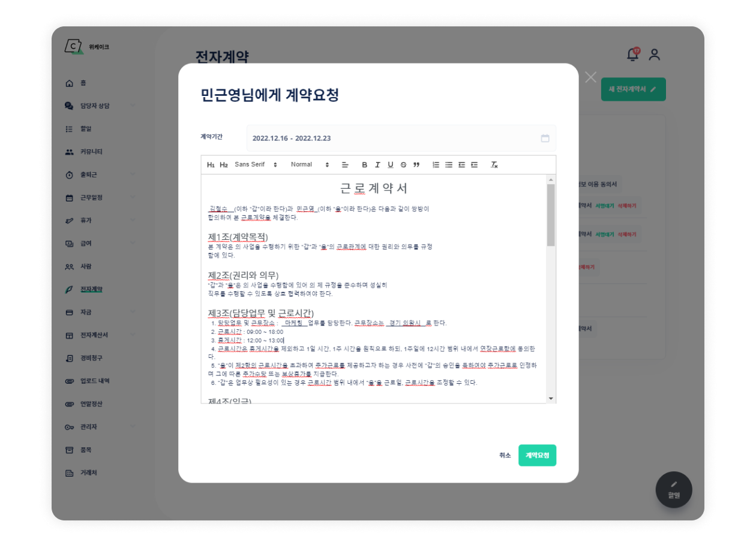
Task: Open the text alignment dropdown
Action: click(345, 165)
